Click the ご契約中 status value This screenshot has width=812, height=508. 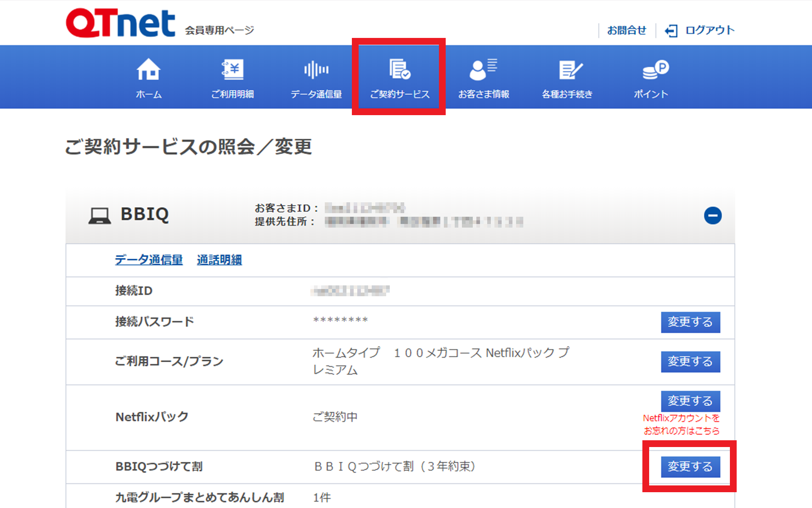click(x=335, y=417)
